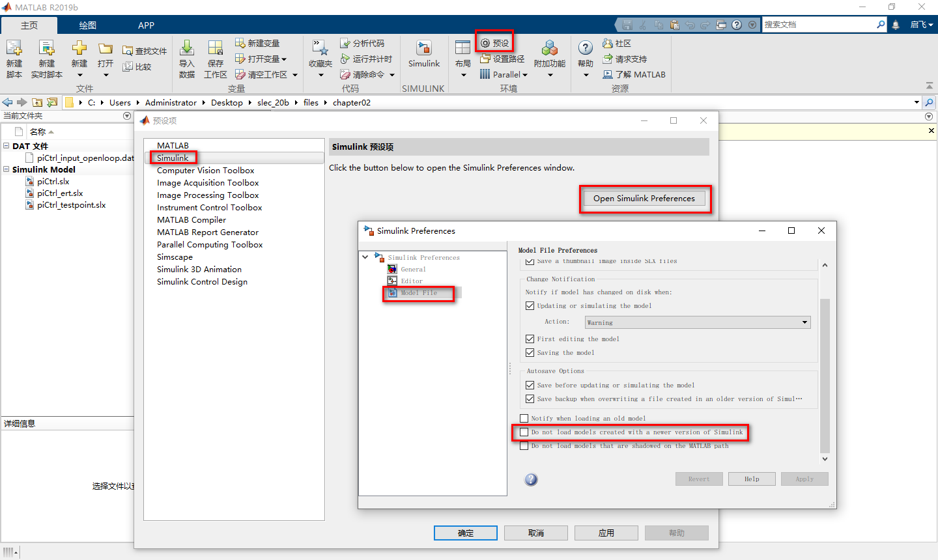938x560 pixels.
Task: Click Help button in Simulink Preferences
Action: click(x=752, y=479)
